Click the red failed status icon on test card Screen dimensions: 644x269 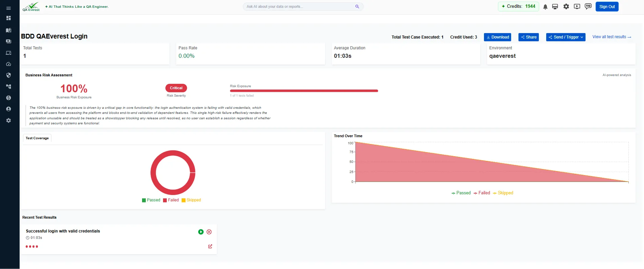(x=209, y=232)
